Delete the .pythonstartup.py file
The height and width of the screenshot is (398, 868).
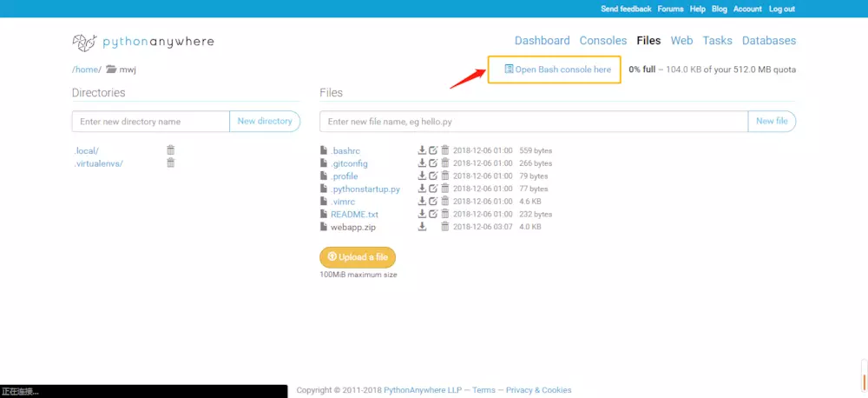coord(445,189)
